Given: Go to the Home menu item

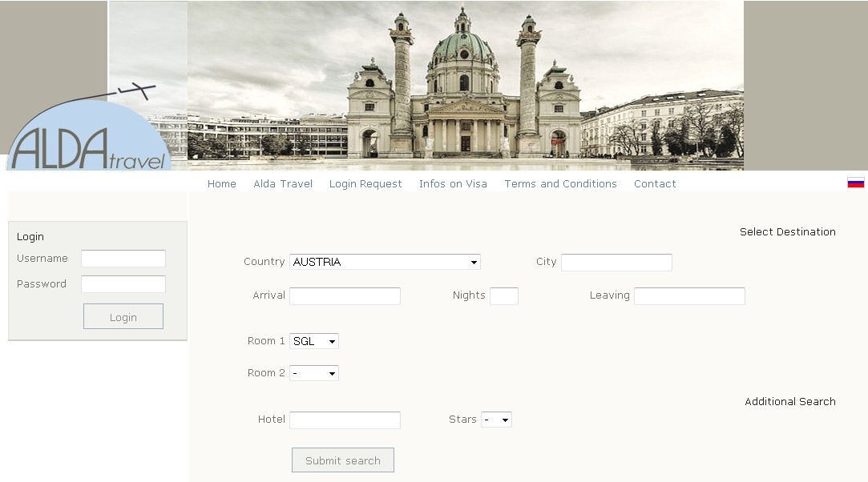Looking at the screenshot, I should point(221,183).
